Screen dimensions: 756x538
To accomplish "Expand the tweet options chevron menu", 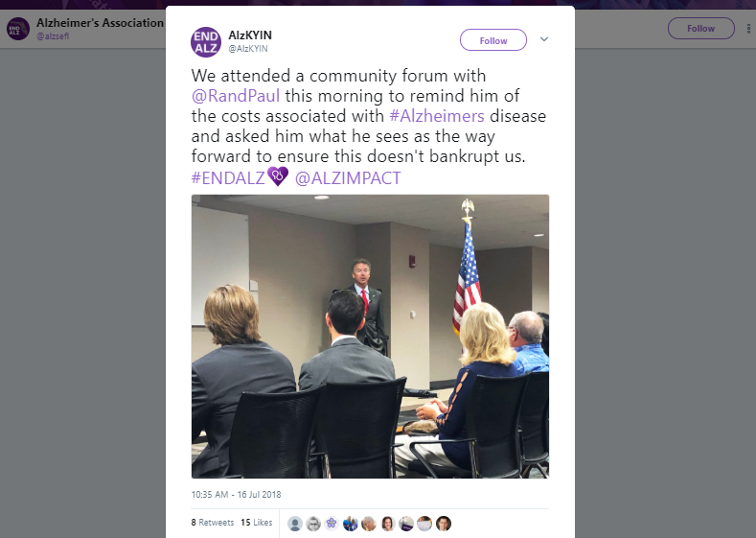I will 544,39.
